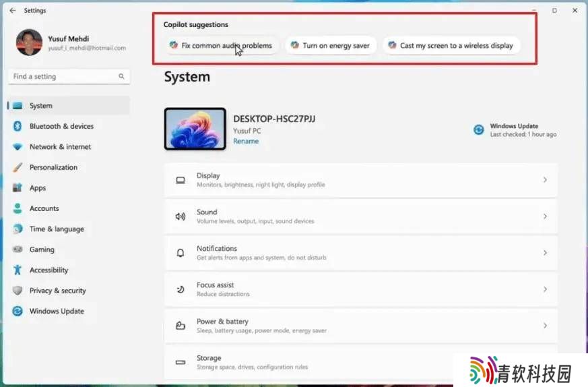Viewport: 588px width, 387px height.
Task: Open the System category
Action: coord(69,106)
